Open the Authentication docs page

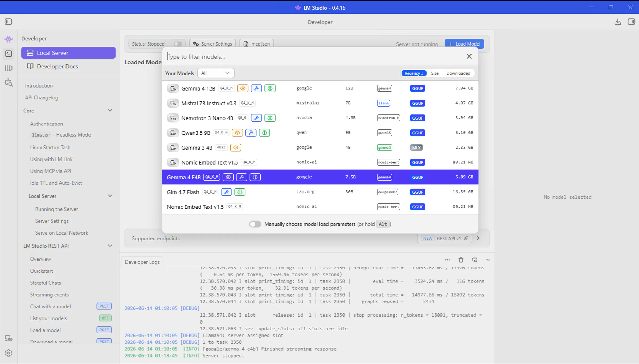(x=47, y=124)
